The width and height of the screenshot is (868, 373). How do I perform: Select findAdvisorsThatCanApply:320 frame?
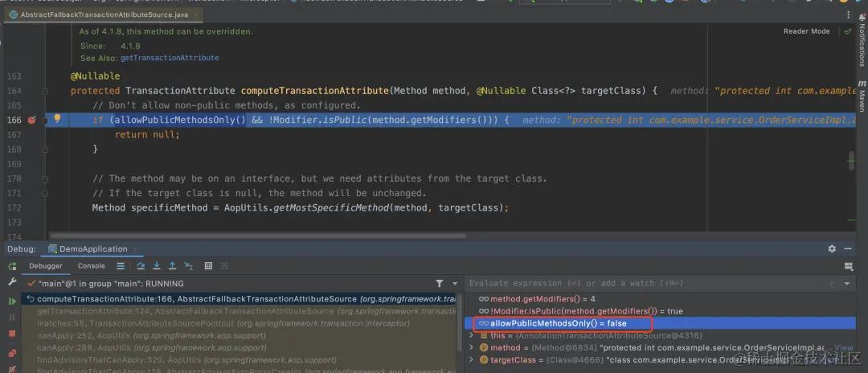point(240,359)
